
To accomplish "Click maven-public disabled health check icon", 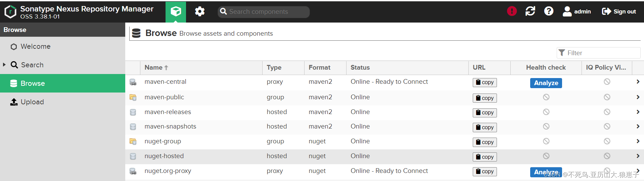I will [546, 97].
